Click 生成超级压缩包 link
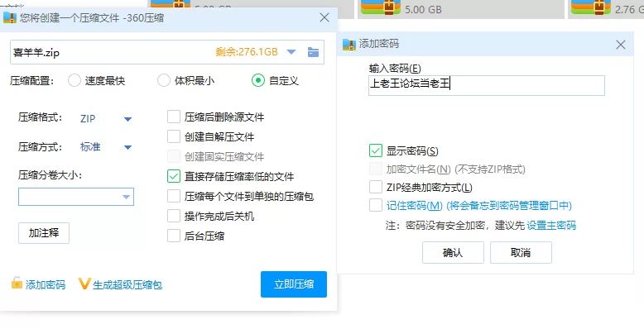 [127, 284]
